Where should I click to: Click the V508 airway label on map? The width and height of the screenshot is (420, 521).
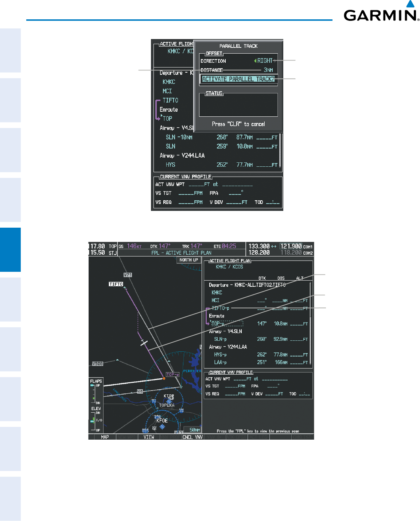pyautogui.click(x=97, y=364)
